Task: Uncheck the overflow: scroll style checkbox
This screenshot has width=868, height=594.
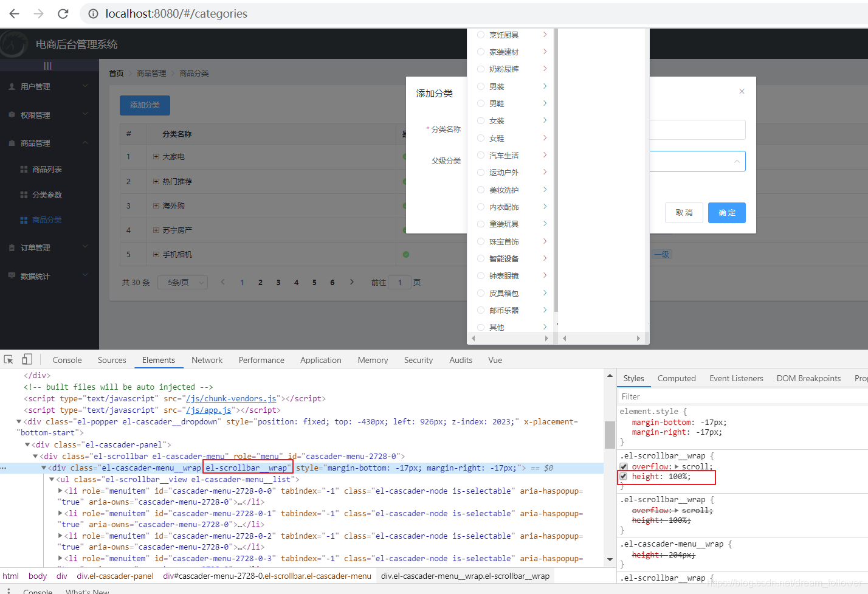Action: 624,467
